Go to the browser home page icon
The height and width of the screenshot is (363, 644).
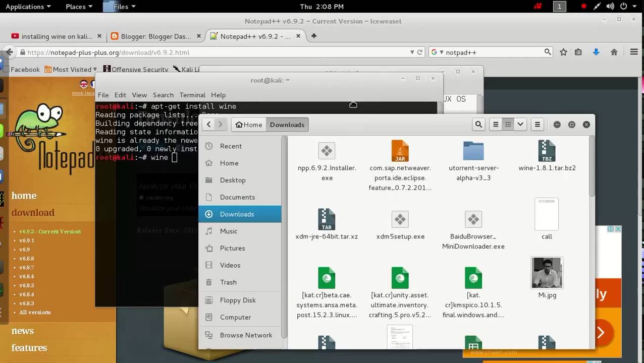click(614, 52)
